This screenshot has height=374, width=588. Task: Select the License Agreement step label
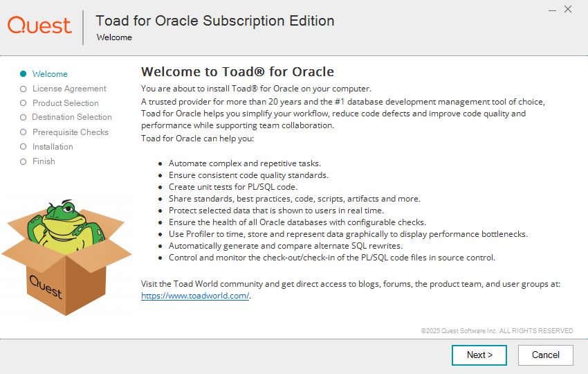point(69,89)
